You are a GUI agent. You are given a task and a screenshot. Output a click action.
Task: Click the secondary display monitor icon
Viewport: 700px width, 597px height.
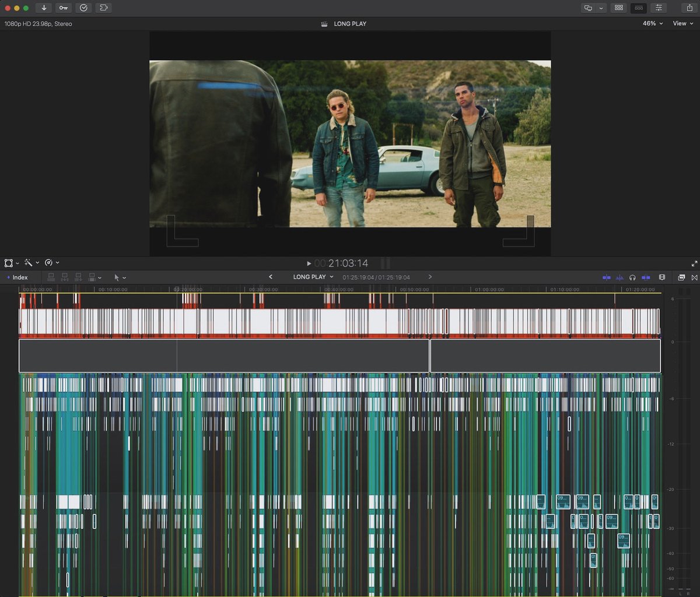(x=588, y=8)
